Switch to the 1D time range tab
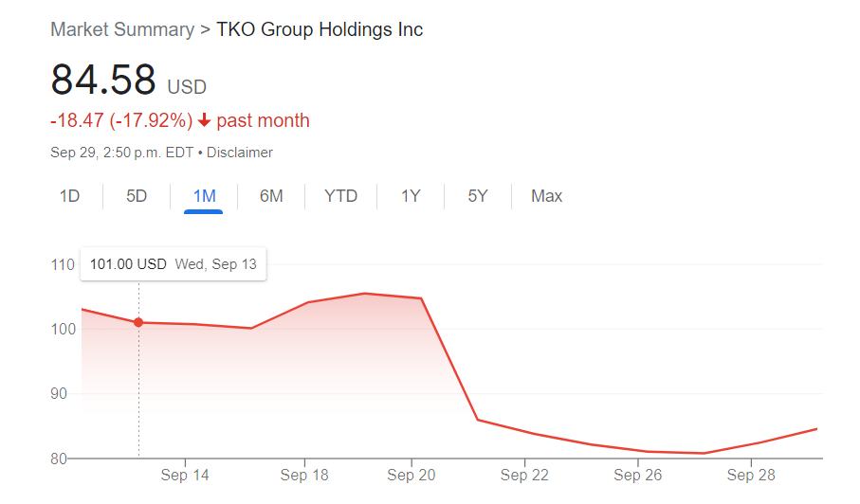The image size is (860, 504). 69,196
